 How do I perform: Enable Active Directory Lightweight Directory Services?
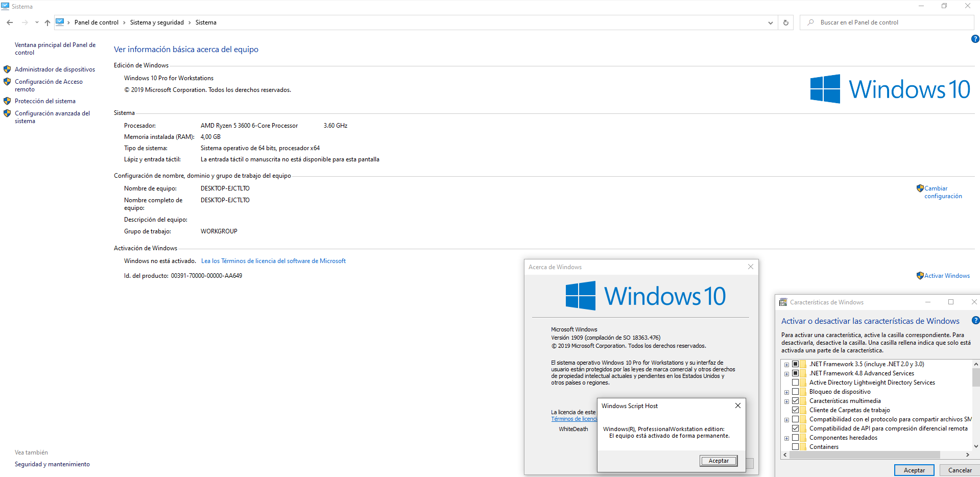tap(795, 383)
